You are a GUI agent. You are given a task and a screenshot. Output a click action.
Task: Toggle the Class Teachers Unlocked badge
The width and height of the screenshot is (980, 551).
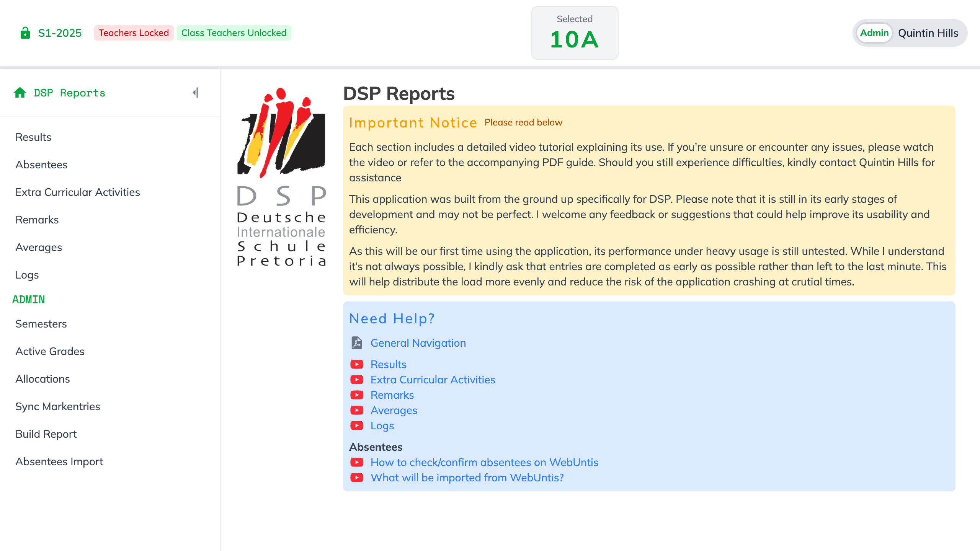234,33
